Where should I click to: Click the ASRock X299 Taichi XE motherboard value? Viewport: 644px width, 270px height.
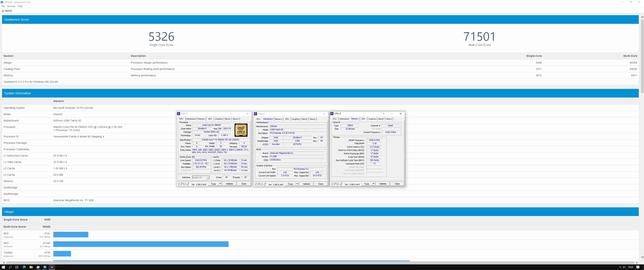coord(67,121)
